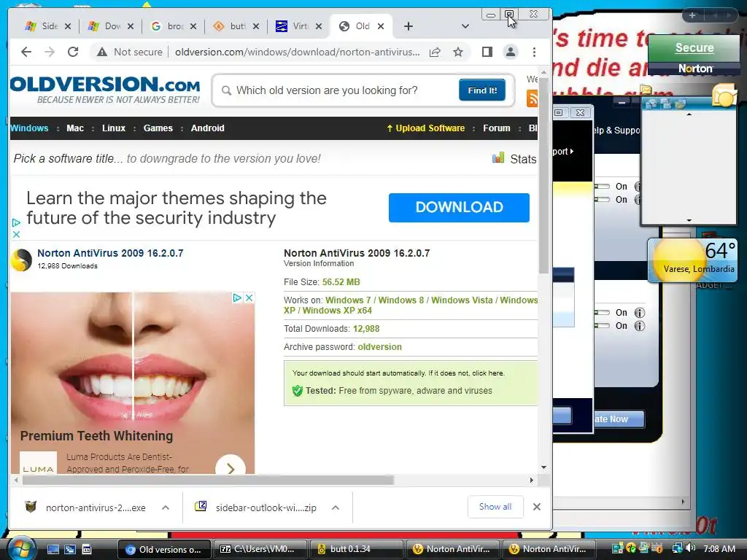
Task: Click the Find It! search button
Action: [x=482, y=90]
